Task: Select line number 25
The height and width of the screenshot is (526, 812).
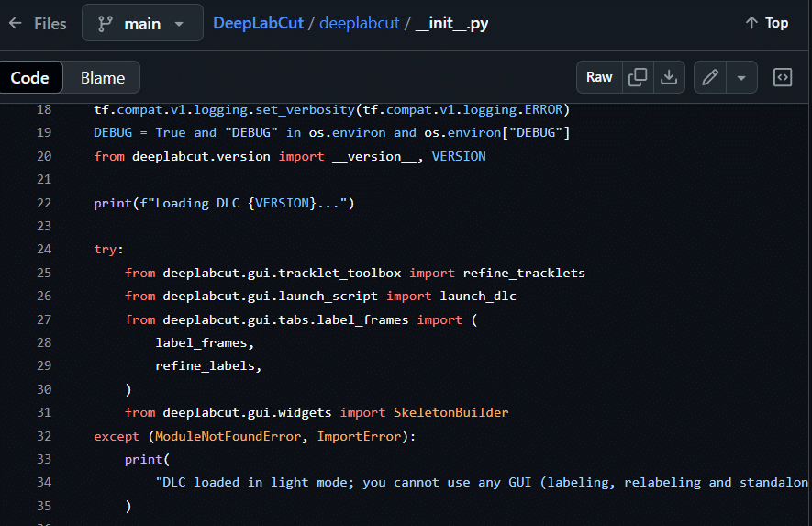Action: pos(44,274)
